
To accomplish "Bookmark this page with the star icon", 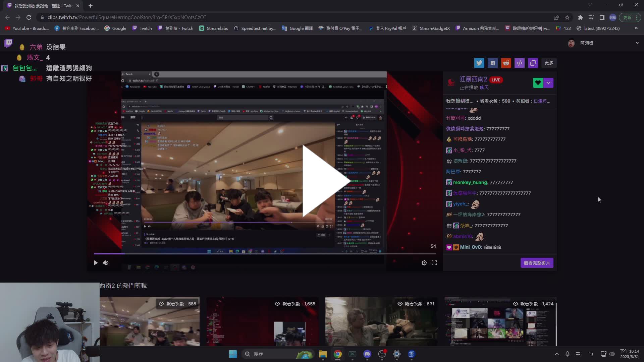I will [567, 17].
